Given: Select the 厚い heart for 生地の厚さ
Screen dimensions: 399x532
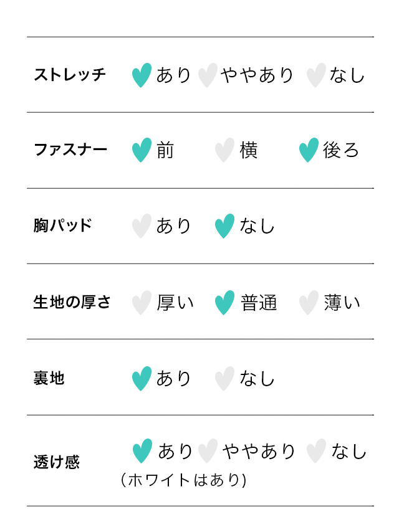Looking at the screenshot, I should [x=142, y=303].
